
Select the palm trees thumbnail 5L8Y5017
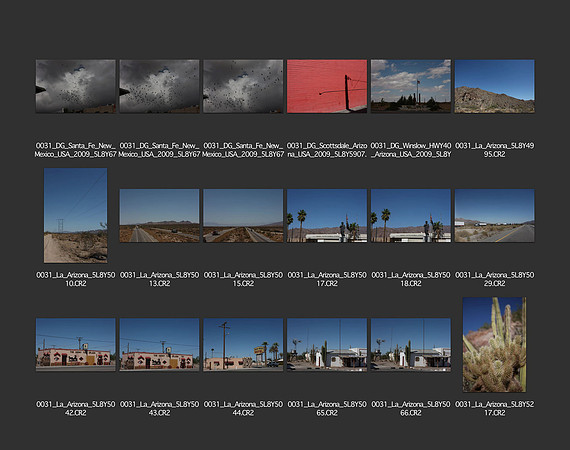(327, 216)
